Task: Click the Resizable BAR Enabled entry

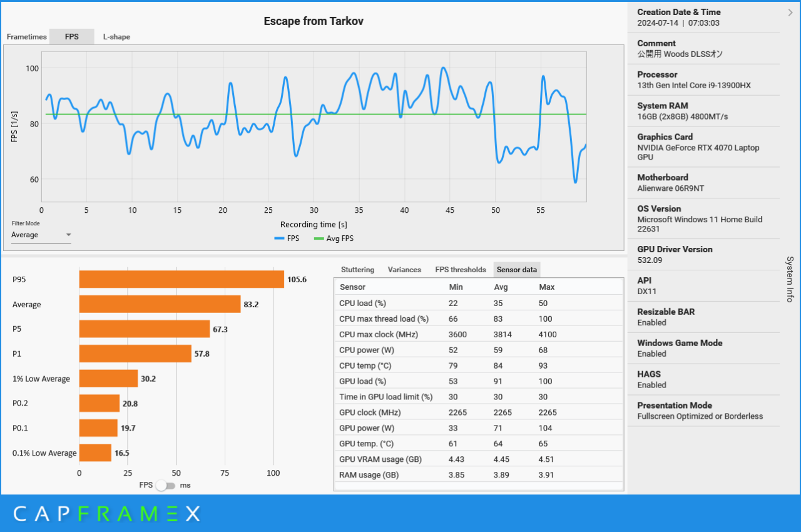Action: (703, 317)
